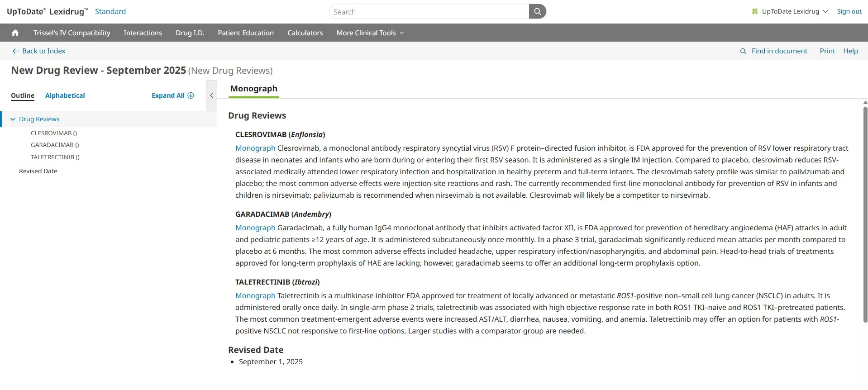Click Expand All in the outline
Image resolution: width=868 pixels, height=390 pixels.
(168, 95)
